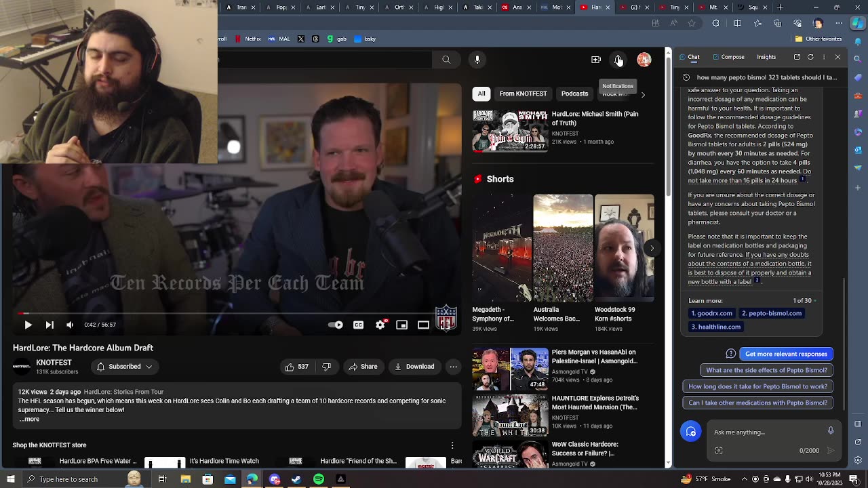Open a new browser tab

[780, 7]
